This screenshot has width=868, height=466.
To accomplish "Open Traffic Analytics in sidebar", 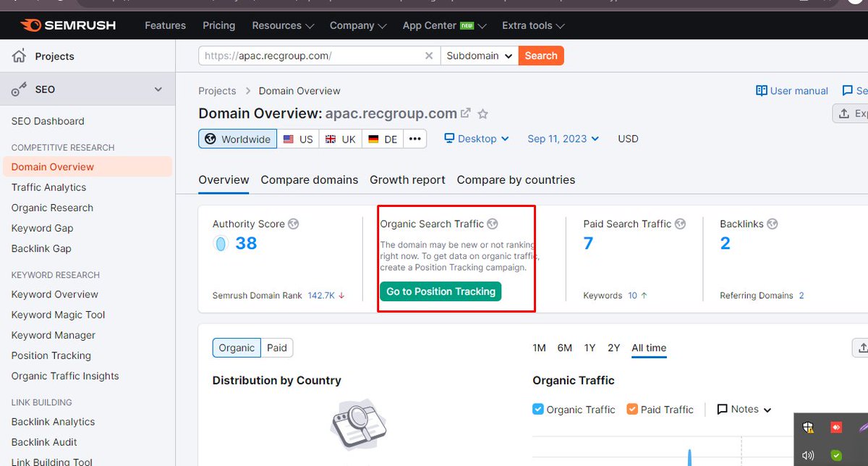I will tap(48, 187).
